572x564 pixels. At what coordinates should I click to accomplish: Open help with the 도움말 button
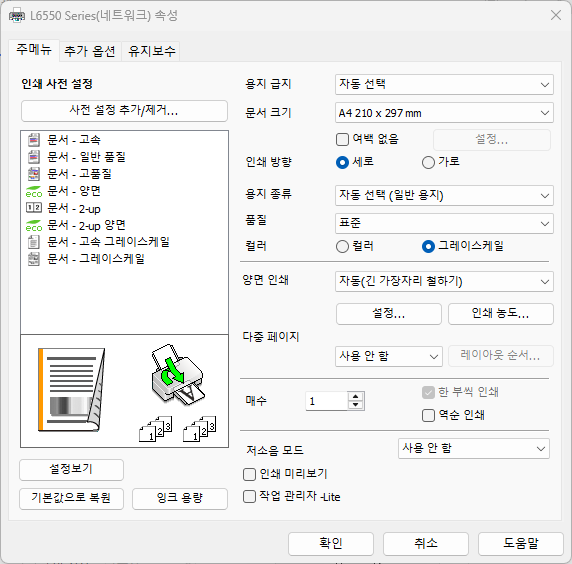tap(521, 544)
